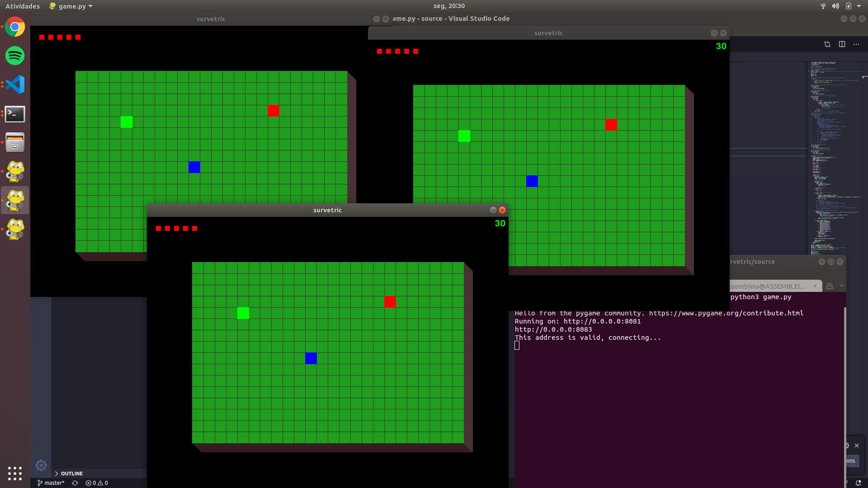Click the VS Code notifications bell
Image resolution: width=868 pixels, height=488 pixels.
(858, 483)
